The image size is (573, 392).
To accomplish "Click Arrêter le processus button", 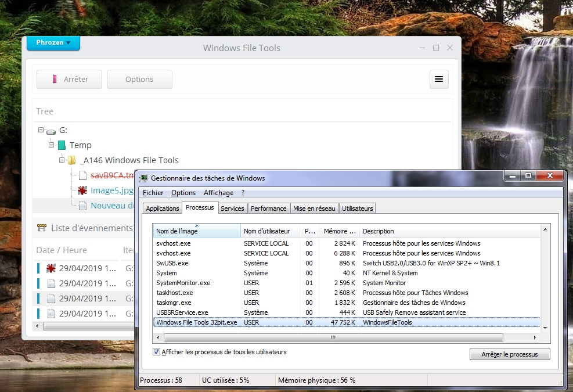I will (510, 354).
